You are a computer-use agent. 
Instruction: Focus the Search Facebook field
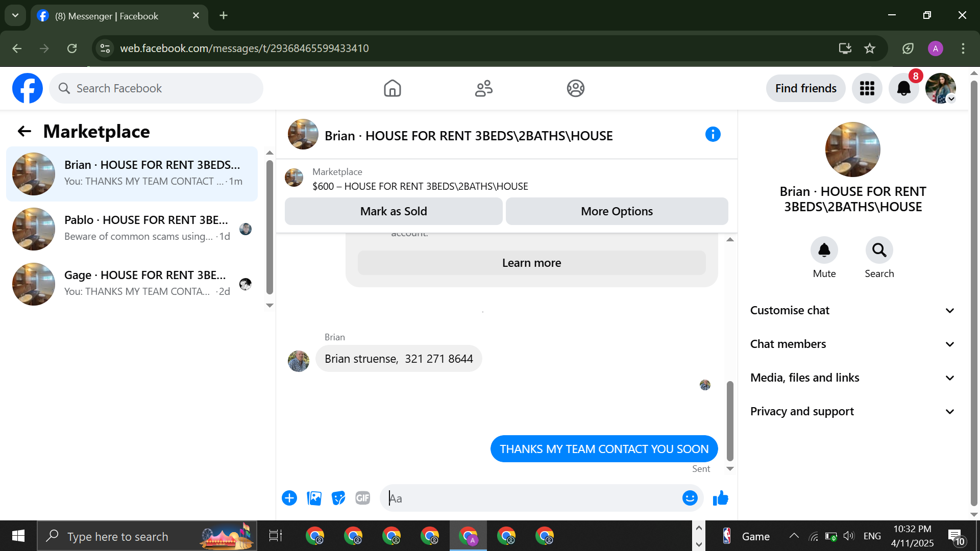point(156,88)
